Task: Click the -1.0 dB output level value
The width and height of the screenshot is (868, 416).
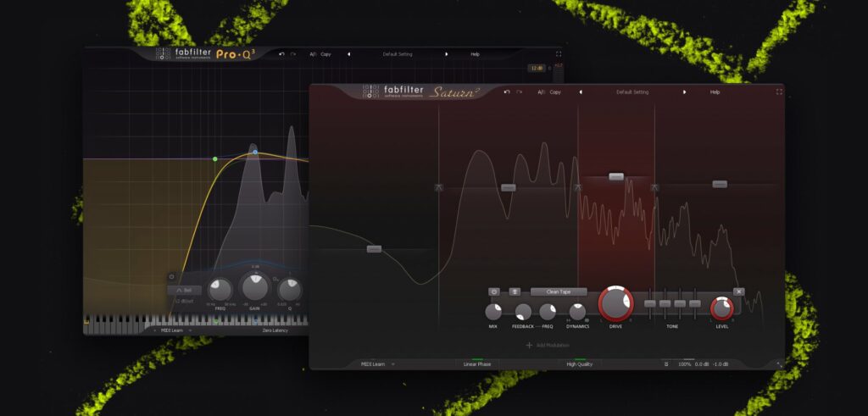Action: click(721, 364)
